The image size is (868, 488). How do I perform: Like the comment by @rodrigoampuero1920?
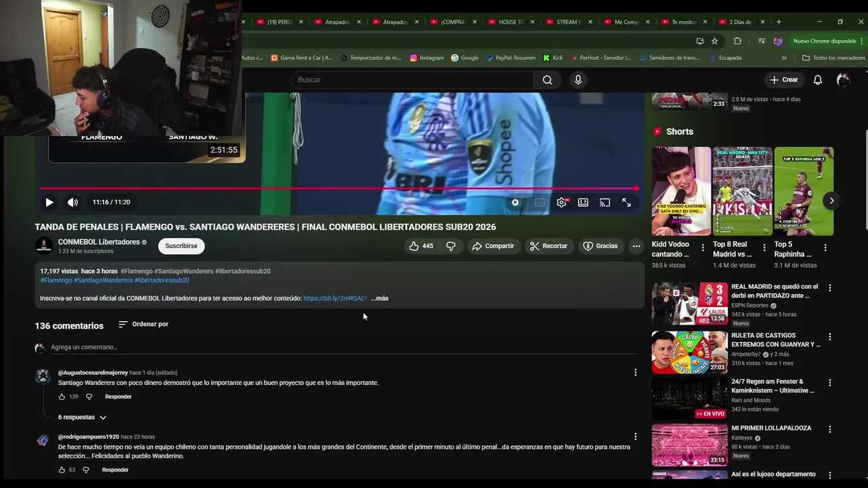click(62, 470)
